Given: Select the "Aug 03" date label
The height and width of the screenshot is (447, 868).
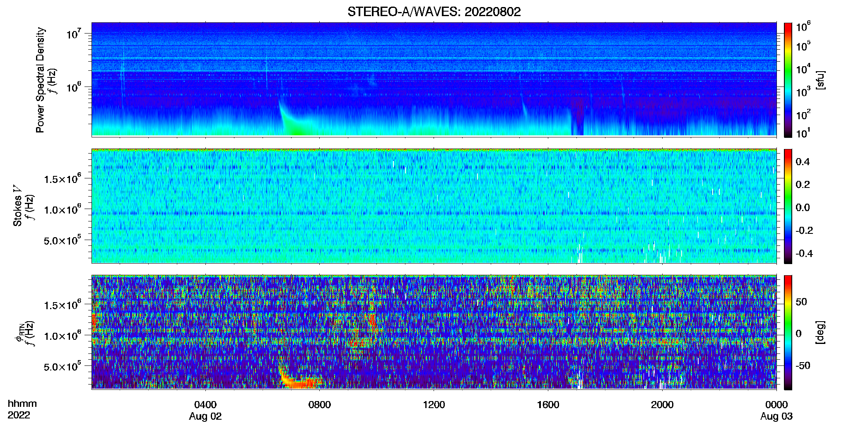Looking at the screenshot, I should tap(776, 416).
